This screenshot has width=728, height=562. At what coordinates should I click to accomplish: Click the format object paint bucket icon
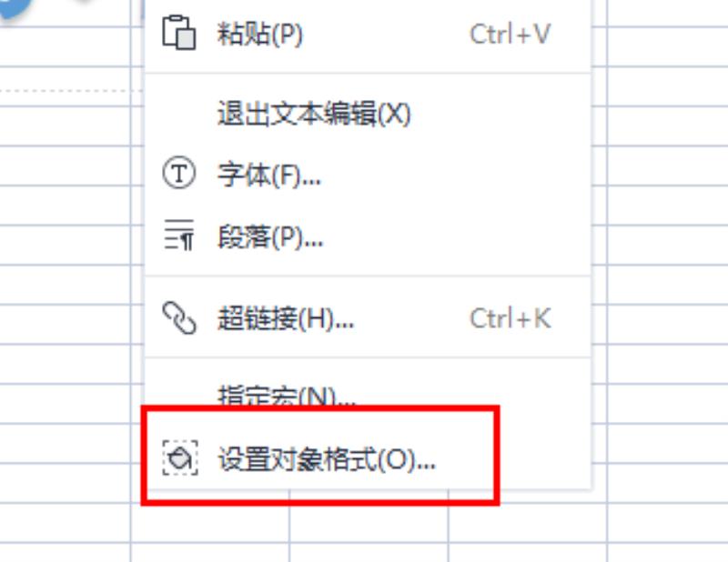(180, 458)
